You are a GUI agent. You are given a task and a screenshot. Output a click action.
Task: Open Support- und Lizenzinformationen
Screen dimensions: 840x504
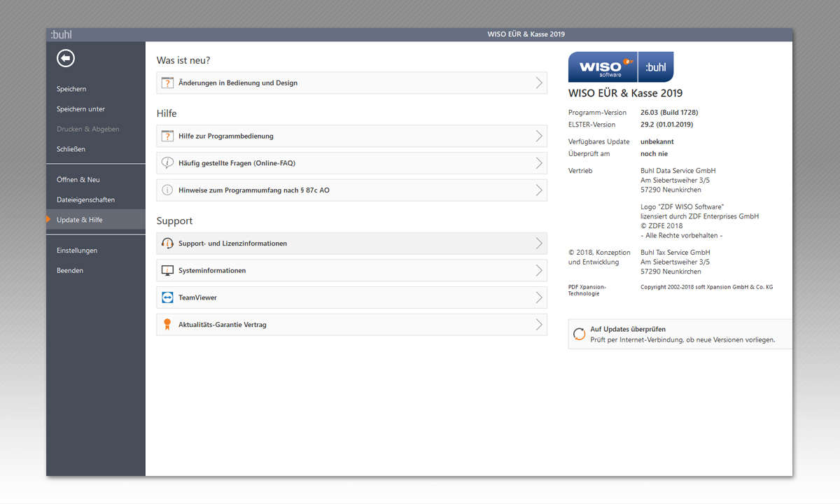[352, 244]
